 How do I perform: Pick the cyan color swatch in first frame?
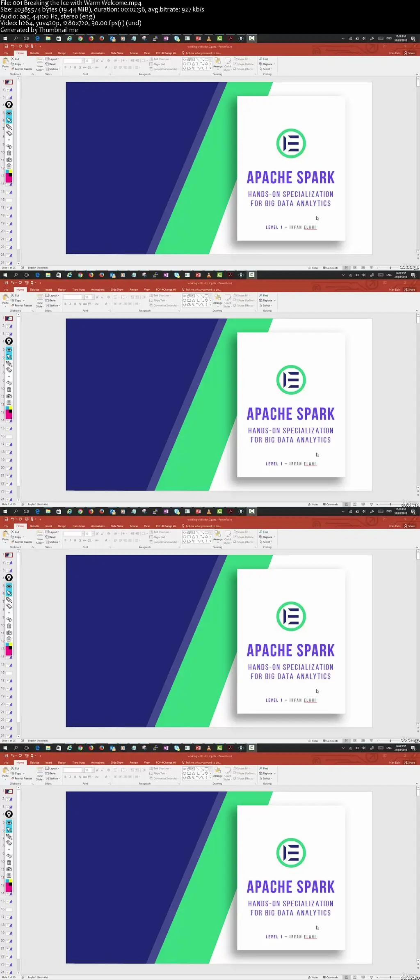click(7, 172)
